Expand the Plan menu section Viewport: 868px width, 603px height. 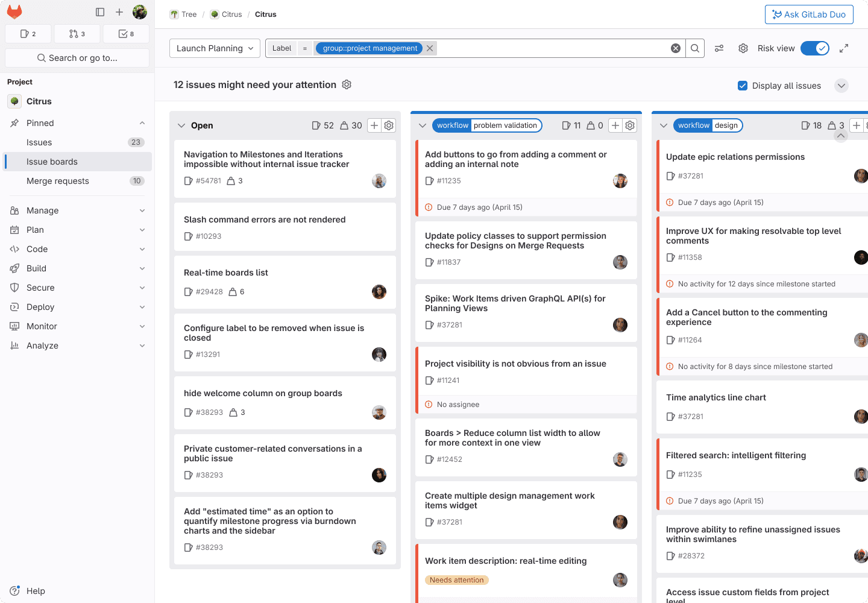pyautogui.click(x=77, y=230)
